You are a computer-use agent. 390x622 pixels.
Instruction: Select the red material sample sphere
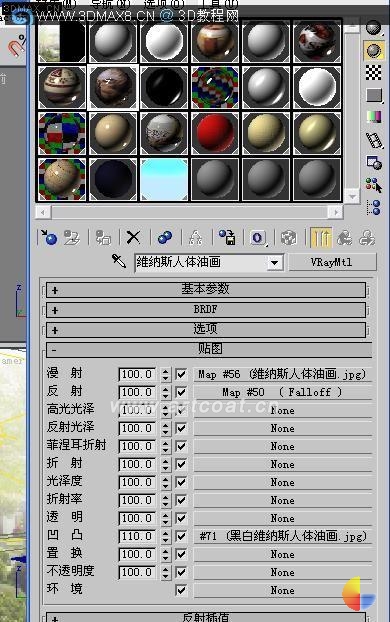tap(215, 133)
